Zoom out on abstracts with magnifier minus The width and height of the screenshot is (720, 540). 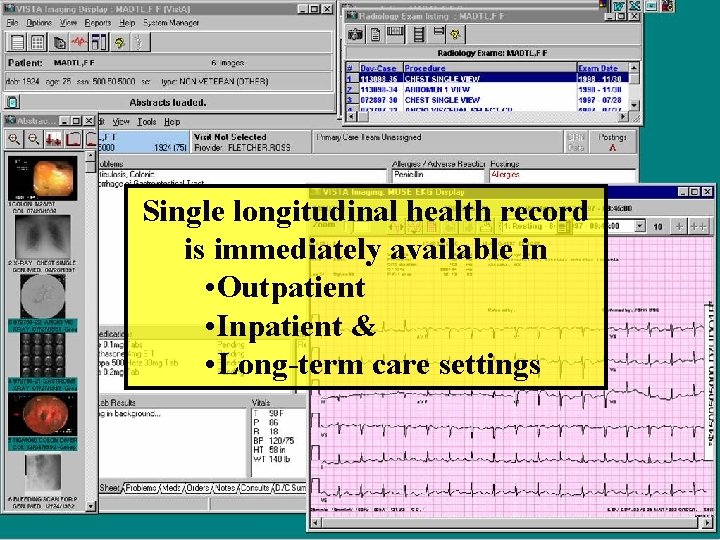coord(34,139)
